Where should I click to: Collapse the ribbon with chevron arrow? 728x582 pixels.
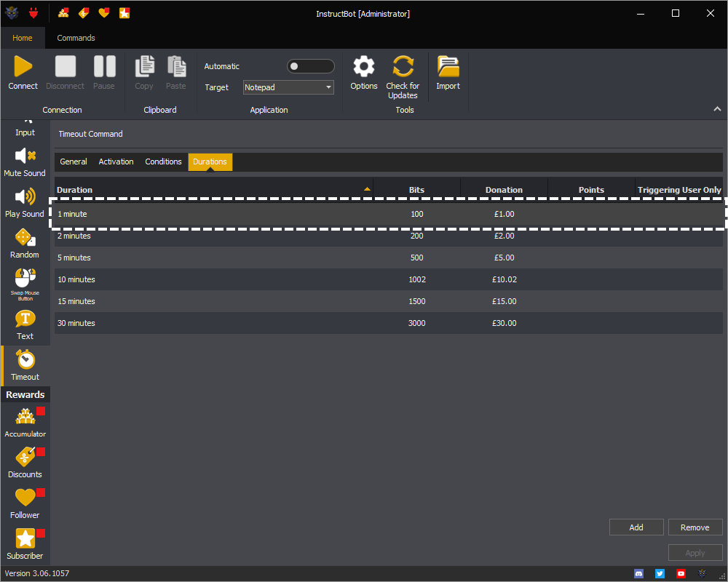(717, 109)
